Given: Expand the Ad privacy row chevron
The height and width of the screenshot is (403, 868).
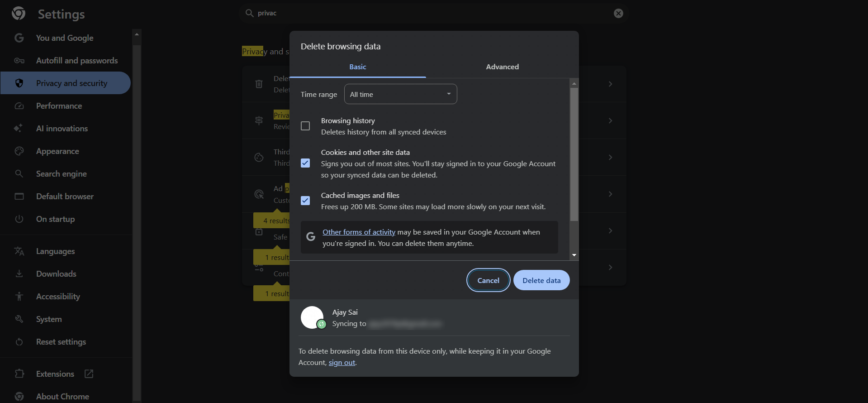Looking at the screenshot, I should pos(610,194).
